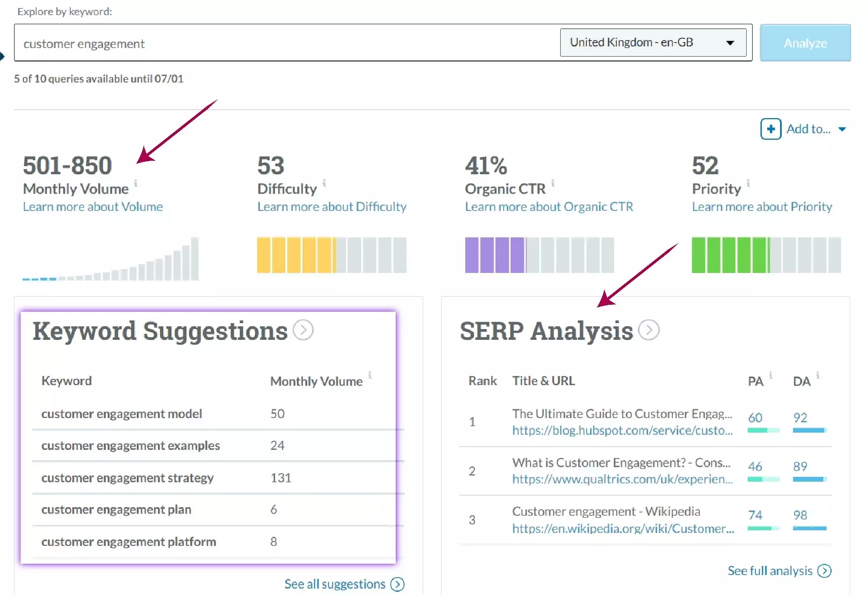
Task: Click volume 131 for customer engagement strategy
Action: [x=280, y=478]
